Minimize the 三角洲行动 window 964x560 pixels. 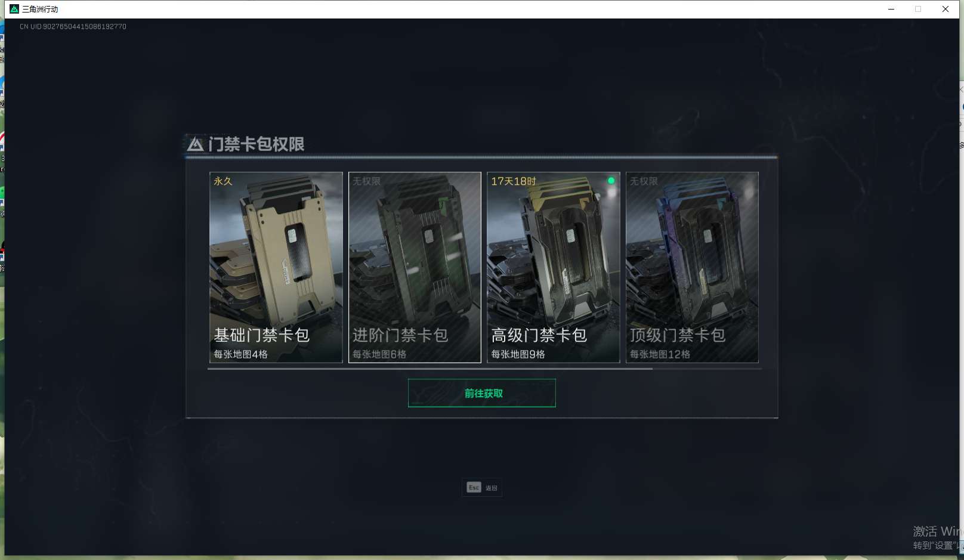pos(891,9)
